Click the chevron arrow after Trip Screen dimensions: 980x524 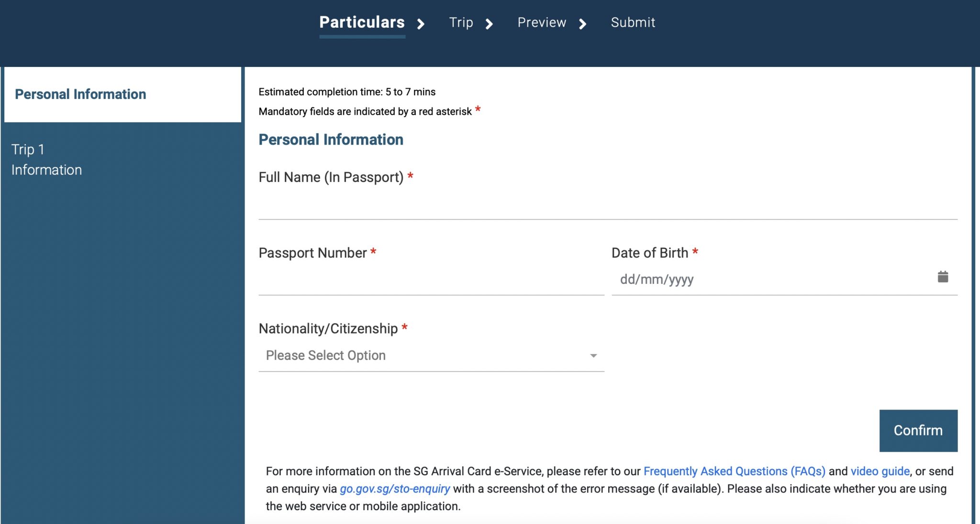pyautogui.click(x=489, y=24)
